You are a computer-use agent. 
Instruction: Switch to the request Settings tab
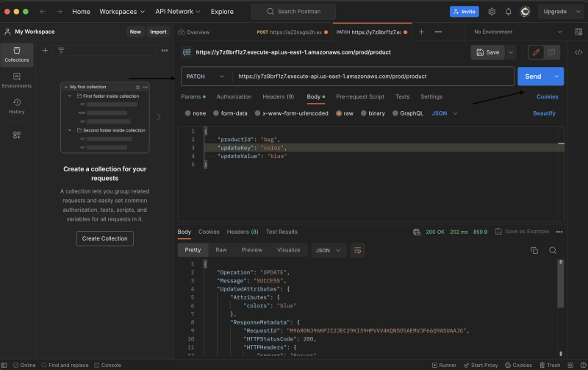(431, 97)
